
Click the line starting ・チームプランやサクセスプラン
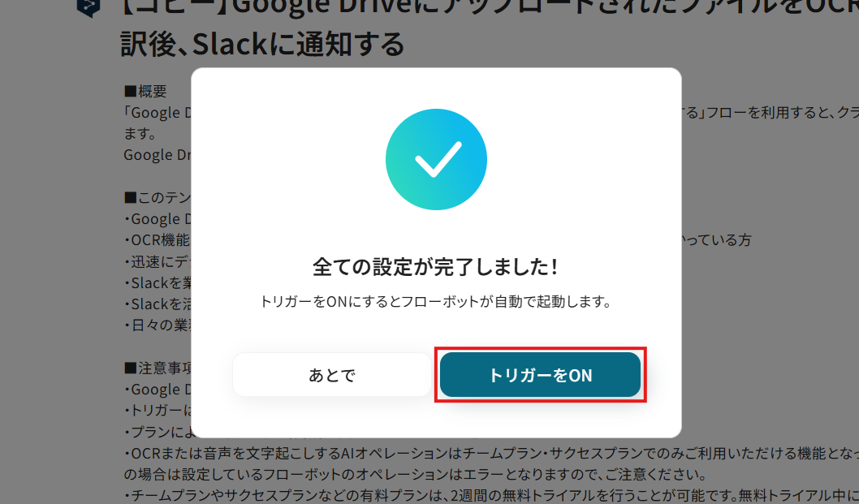tap(491, 495)
